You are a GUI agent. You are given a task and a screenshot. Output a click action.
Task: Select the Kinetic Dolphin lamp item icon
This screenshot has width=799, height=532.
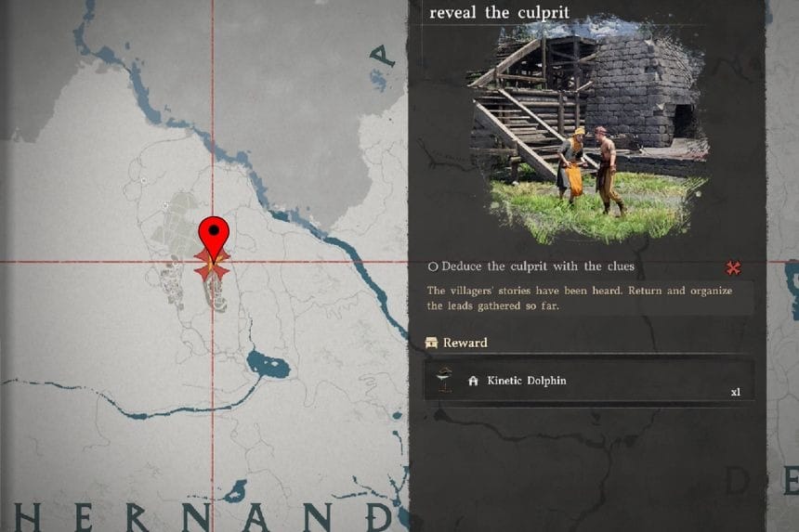click(x=445, y=380)
